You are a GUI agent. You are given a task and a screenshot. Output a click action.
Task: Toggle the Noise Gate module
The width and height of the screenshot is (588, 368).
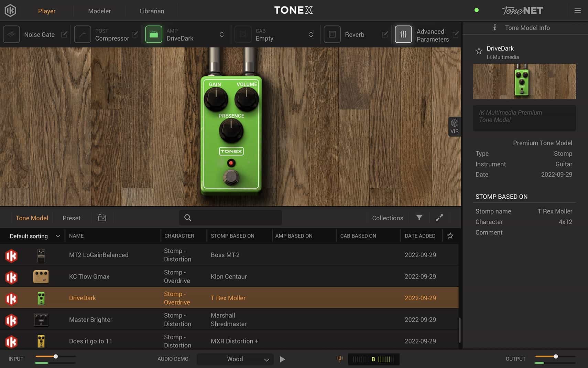click(x=11, y=34)
